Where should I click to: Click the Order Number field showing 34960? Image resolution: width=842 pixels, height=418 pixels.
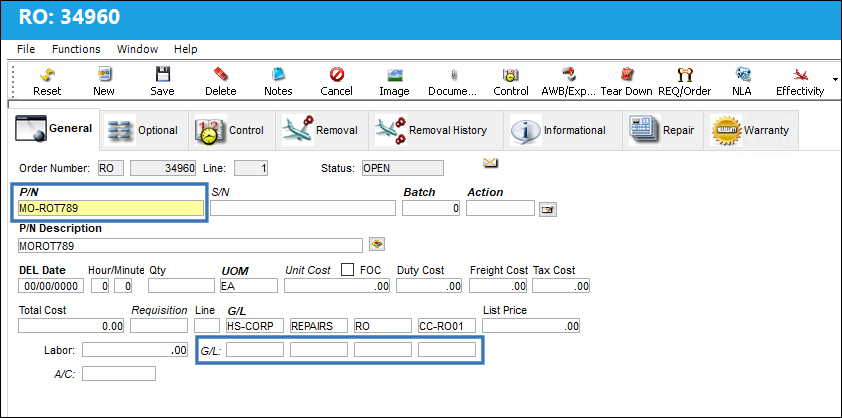[163, 168]
